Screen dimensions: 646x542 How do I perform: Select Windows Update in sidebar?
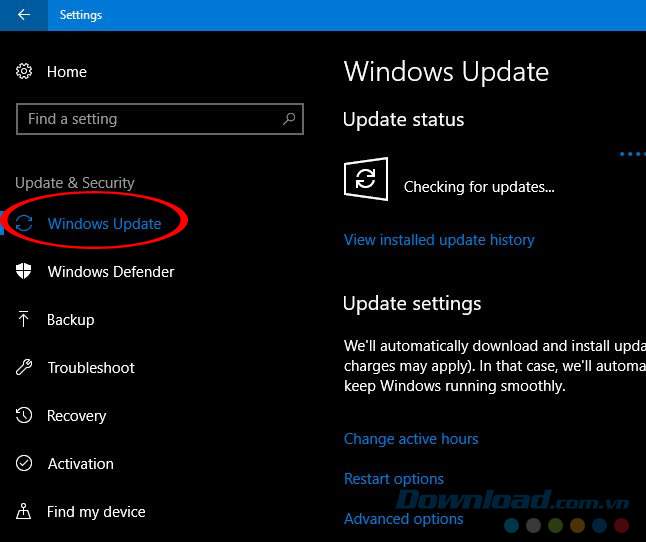coord(104,224)
